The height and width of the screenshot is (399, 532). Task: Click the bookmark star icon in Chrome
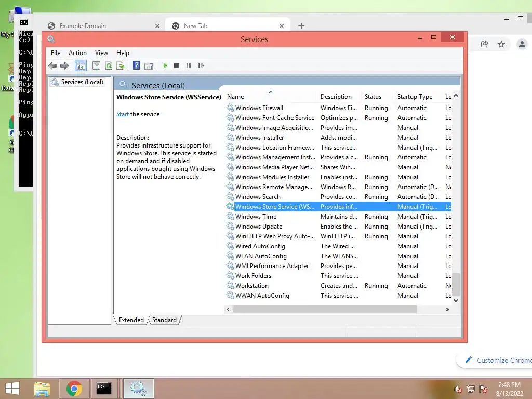[501, 44]
